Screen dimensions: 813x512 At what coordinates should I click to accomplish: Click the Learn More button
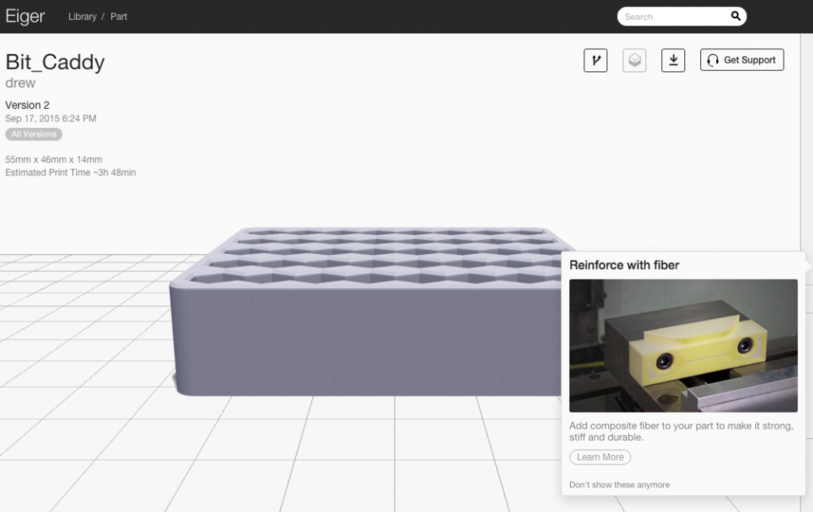click(600, 457)
